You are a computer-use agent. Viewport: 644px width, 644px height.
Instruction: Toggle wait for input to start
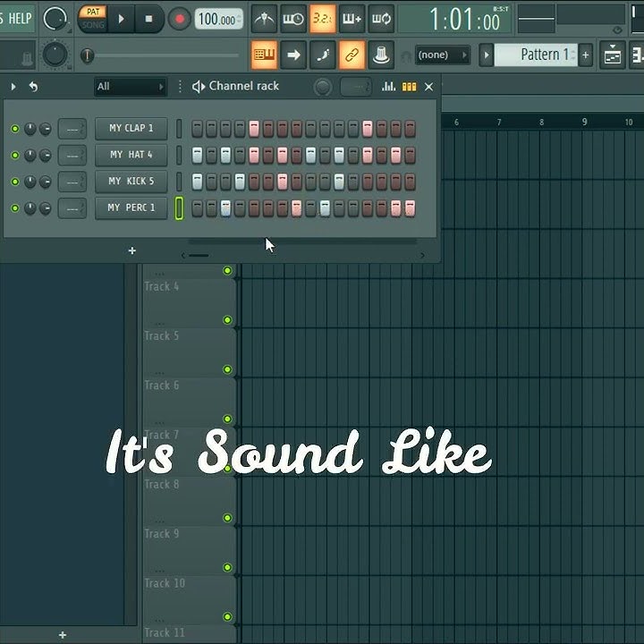[x=293, y=19]
